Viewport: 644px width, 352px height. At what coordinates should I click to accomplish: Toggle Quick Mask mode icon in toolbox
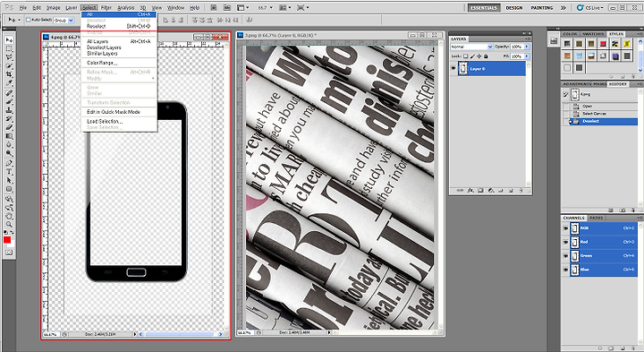[x=9, y=253]
